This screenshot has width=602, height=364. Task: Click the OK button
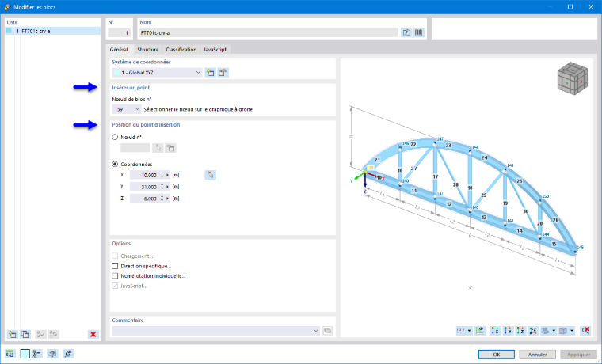[497, 355]
